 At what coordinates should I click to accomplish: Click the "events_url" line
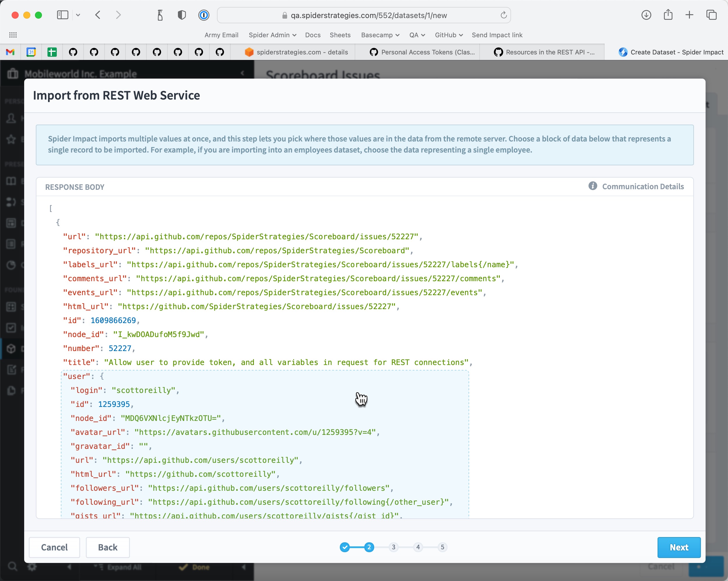pos(275,293)
